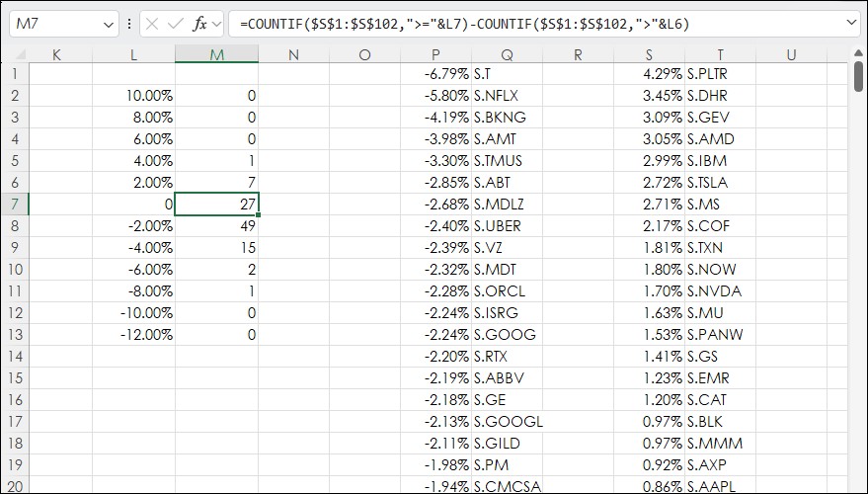Image resolution: width=868 pixels, height=494 pixels.
Task: Click the three-dot handle beside Name Box
Action: (129, 24)
